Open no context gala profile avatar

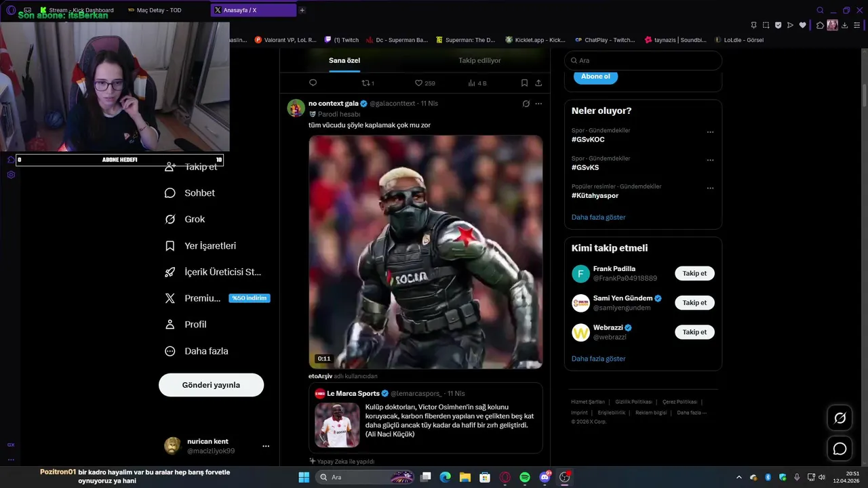pos(296,108)
